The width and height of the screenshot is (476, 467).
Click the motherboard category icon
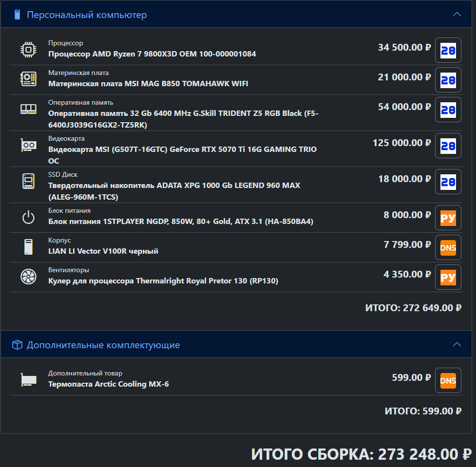click(28, 79)
